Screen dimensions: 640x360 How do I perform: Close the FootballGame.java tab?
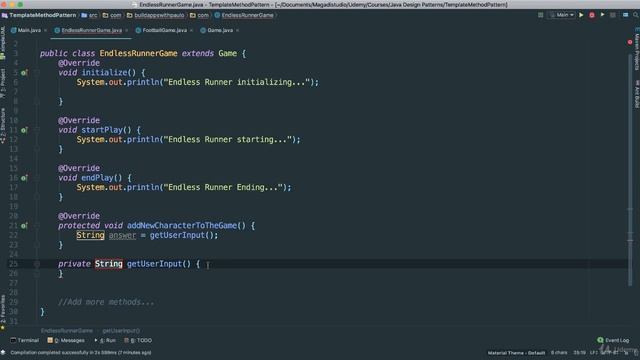pos(191,31)
